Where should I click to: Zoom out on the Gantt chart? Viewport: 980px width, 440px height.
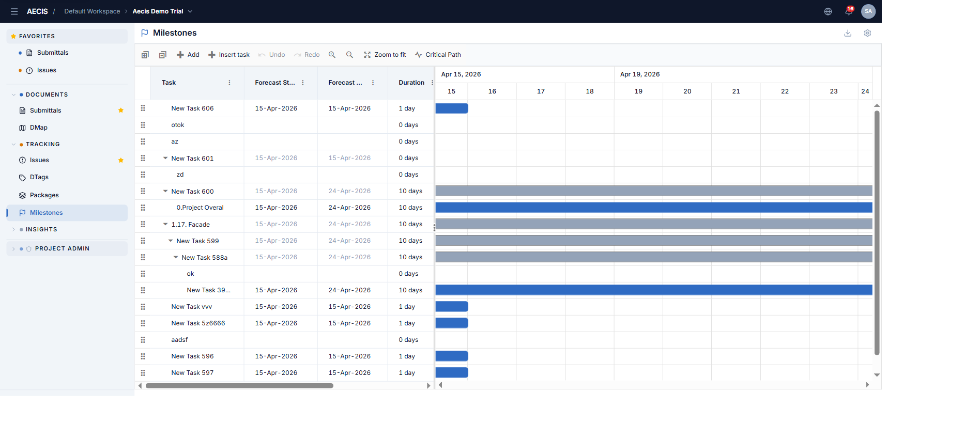click(x=349, y=55)
